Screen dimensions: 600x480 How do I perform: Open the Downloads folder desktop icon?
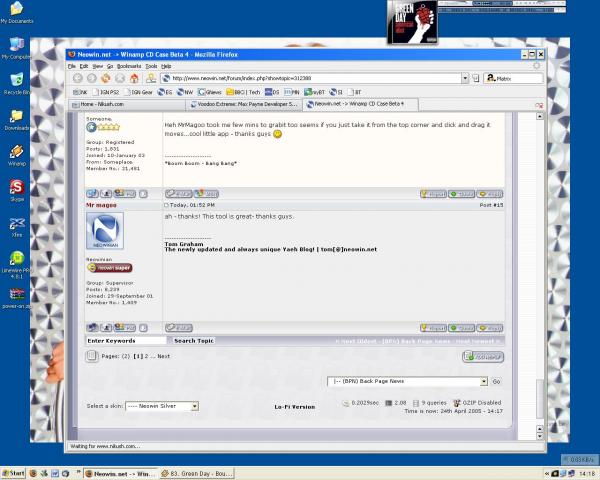16,120
